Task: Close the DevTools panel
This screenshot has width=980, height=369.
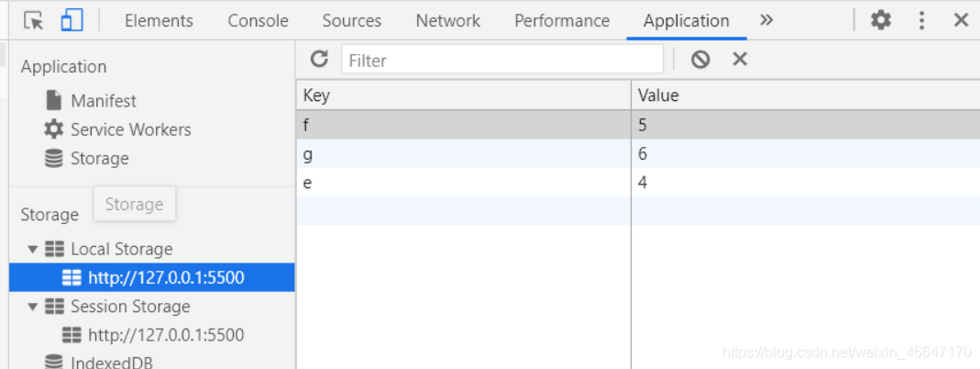Action: (x=961, y=20)
